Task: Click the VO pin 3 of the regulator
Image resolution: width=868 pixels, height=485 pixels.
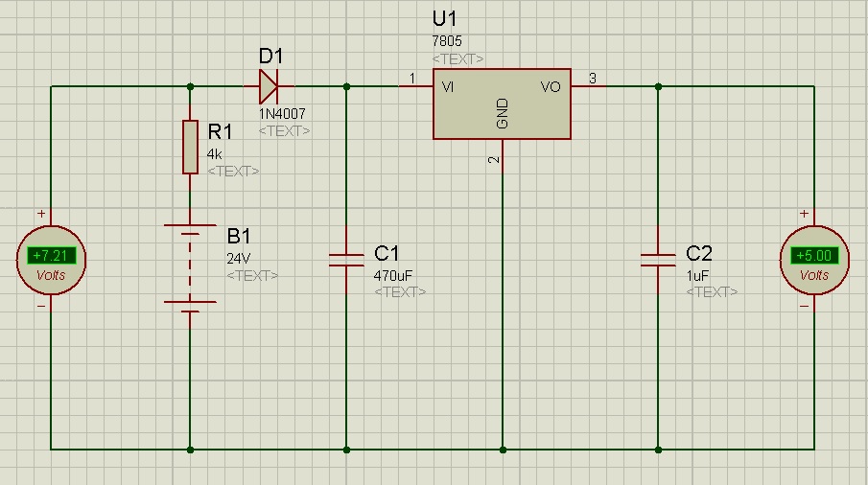Action: 588,86
